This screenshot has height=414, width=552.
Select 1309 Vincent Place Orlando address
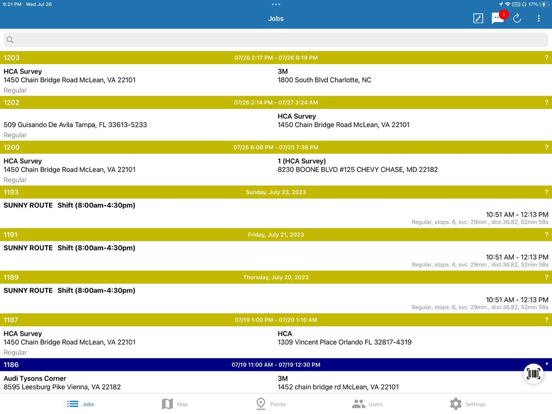click(x=345, y=342)
